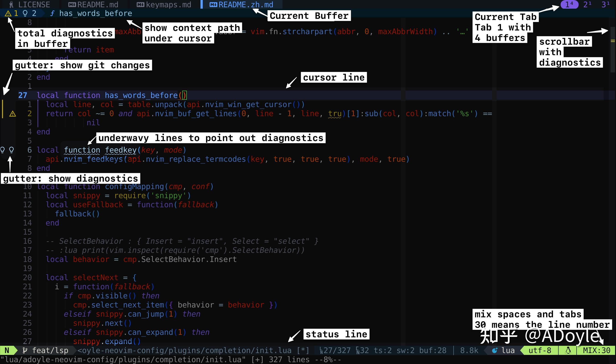Click the function symbol before has_words_before

(52, 13)
